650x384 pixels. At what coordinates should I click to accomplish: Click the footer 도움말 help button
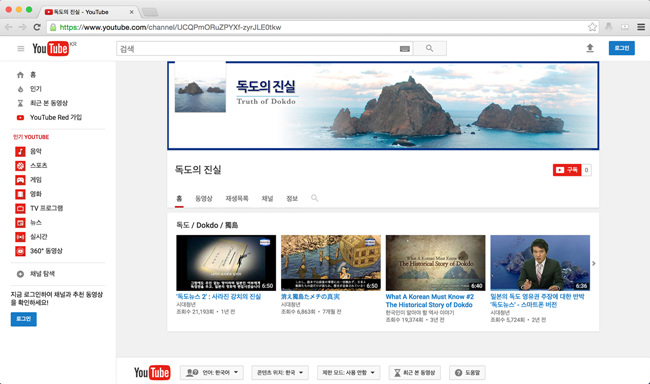coord(467,373)
